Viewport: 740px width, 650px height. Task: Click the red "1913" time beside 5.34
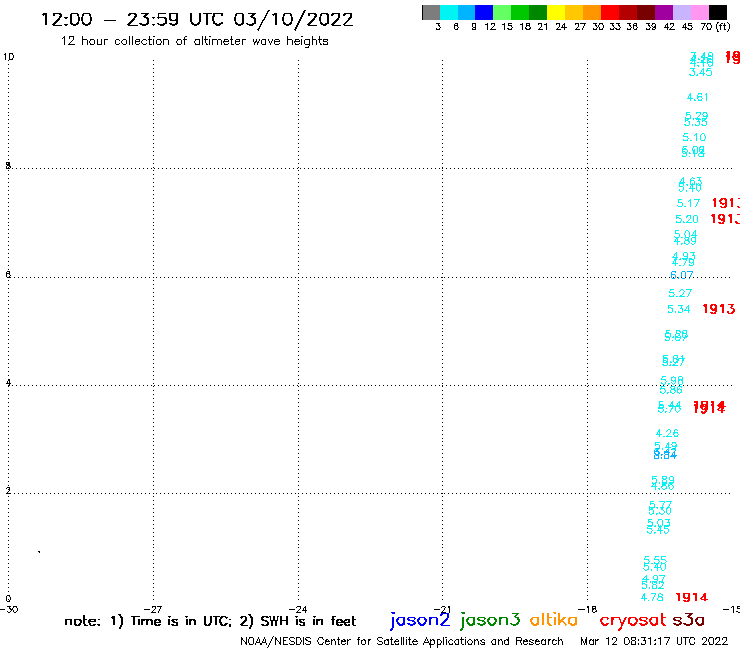click(719, 309)
